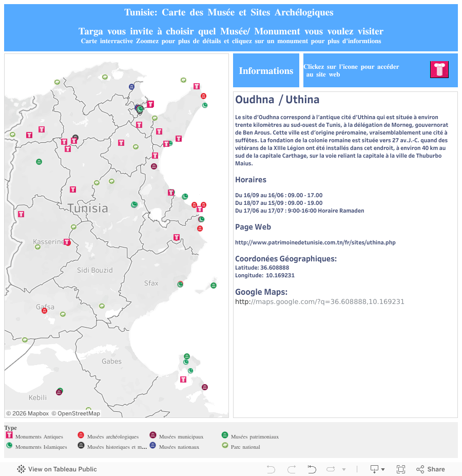Click the Horaires heading
462x476 pixels.
click(x=251, y=180)
